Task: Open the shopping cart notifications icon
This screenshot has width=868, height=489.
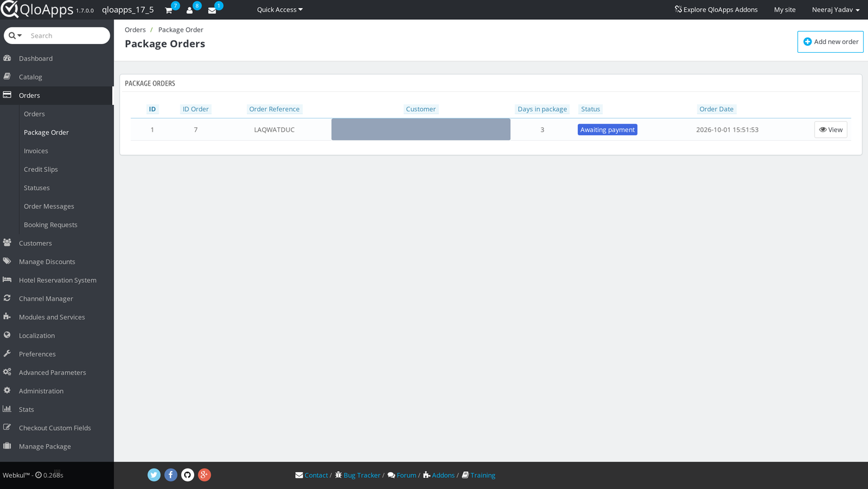Action: tap(169, 11)
